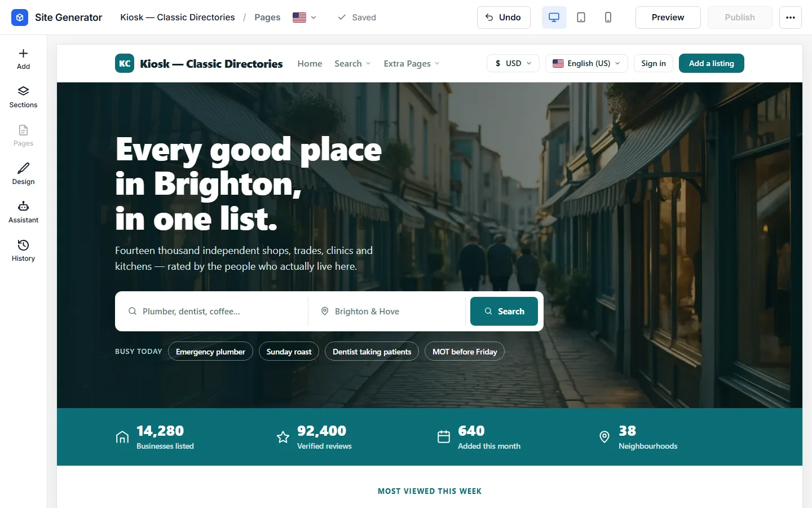Switch to mobile preview mode

608,17
